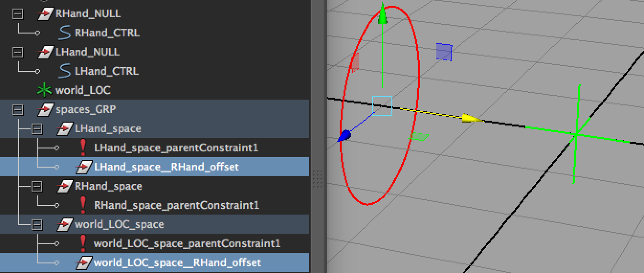
Task: Click the RHand_NULL transform icon
Action: pyautogui.click(x=45, y=14)
